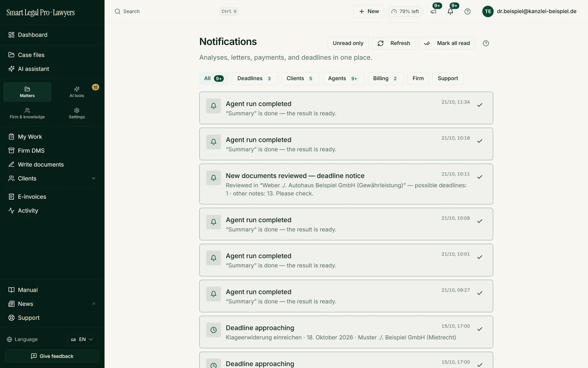Click Give feedback button

point(52,356)
